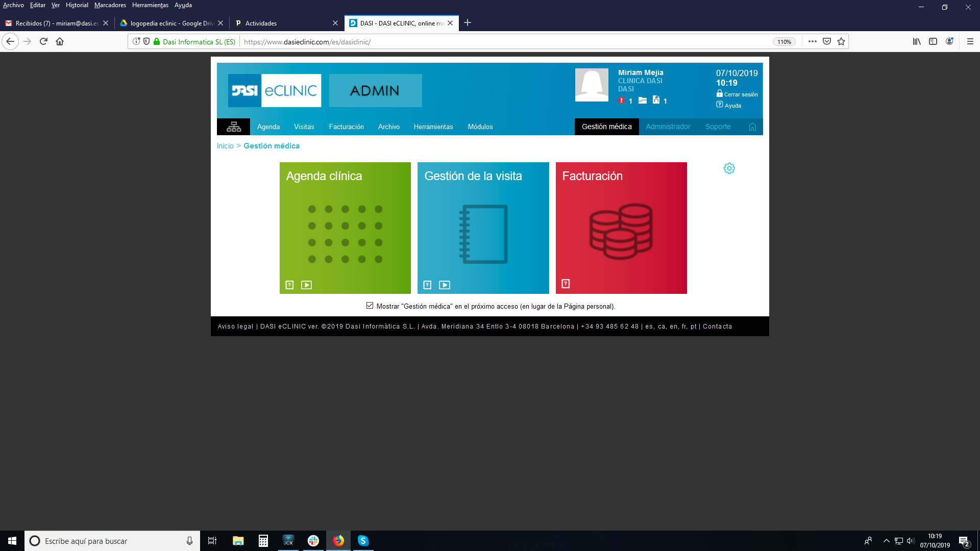Viewport: 980px width, 551px height.
Task: Click Aviso legal footer link
Action: (235, 327)
